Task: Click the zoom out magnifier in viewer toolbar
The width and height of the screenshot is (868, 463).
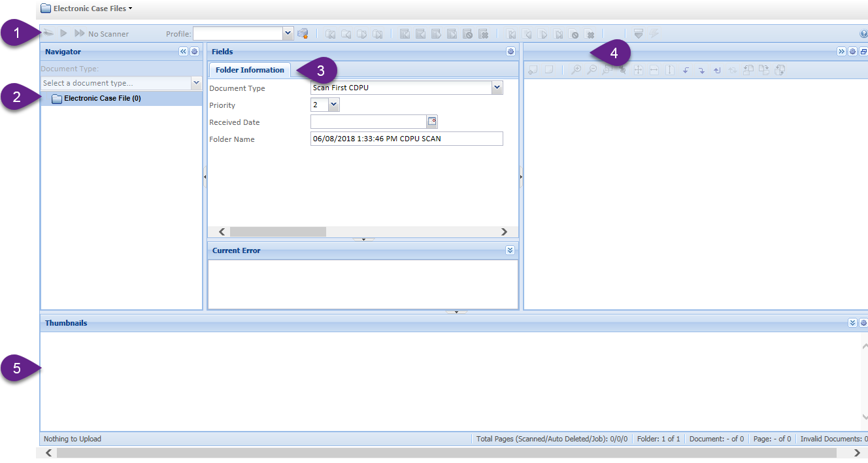Action: click(592, 70)
